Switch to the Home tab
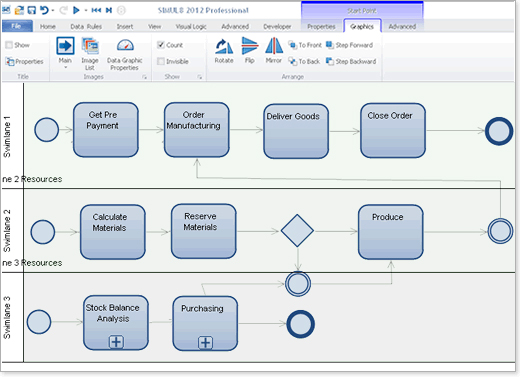This screenshot has width=520, height=378. pyautogui.click(x=48, y=26)
